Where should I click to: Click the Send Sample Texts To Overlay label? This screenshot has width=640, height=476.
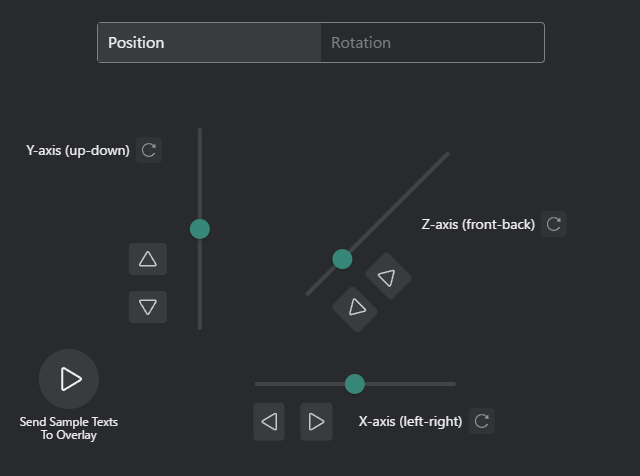[x=69, y=428]
